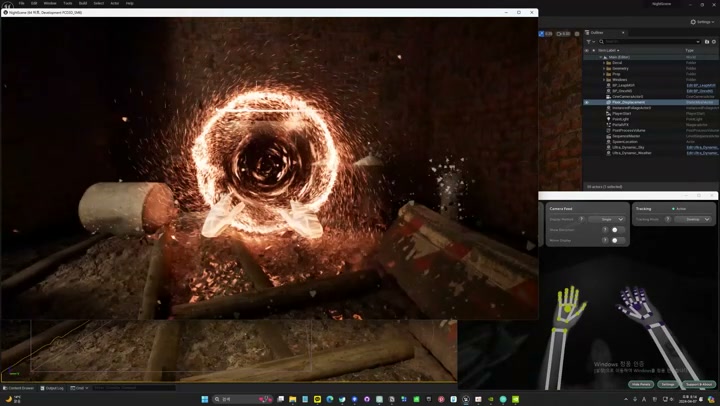Open Edit BP_LeapMSR blueprint link
The height and width of the screenshot is (406, 720).
701,85
